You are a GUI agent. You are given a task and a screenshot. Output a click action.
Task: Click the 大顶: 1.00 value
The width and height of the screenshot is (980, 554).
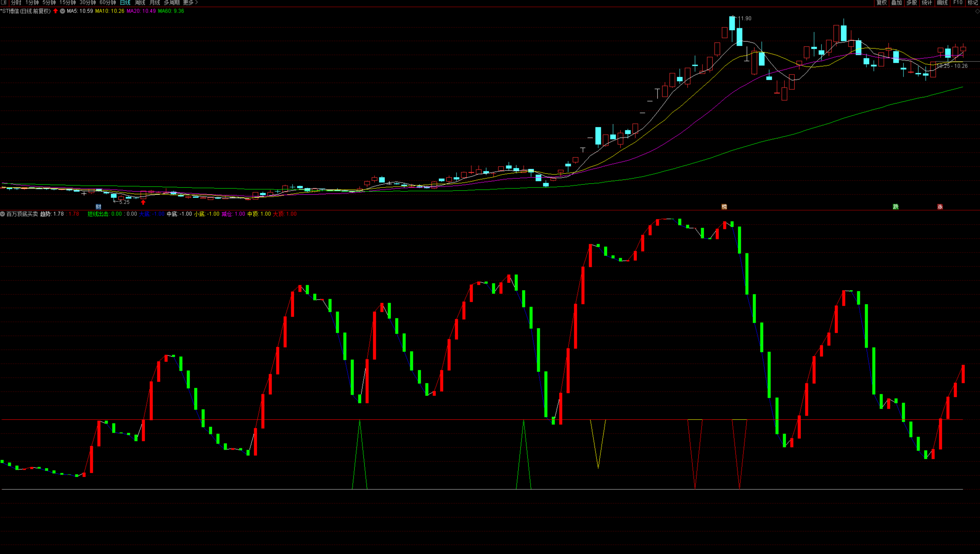(x=285, y=214)
